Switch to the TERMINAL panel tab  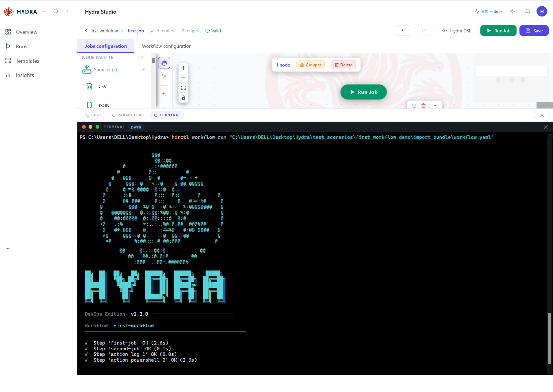click(167, 115)
